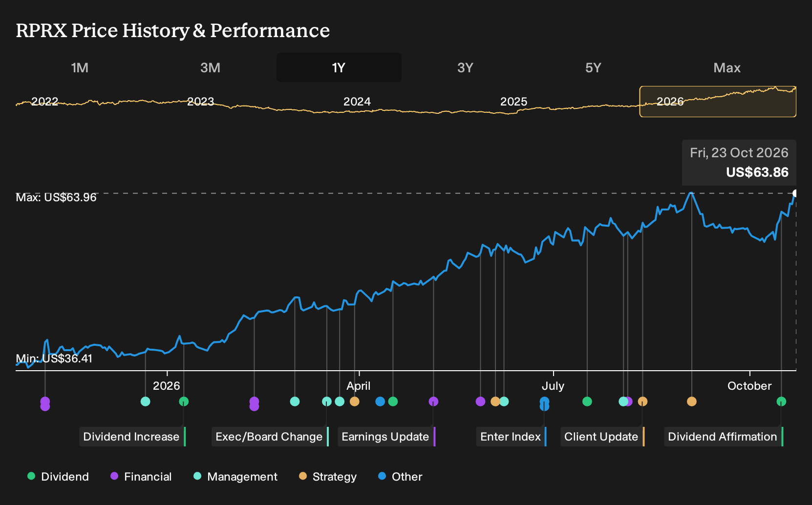Viewport: 812px width, 505px height.
Task: Click the 'Max: US$63.96' label
Action: 56,197
